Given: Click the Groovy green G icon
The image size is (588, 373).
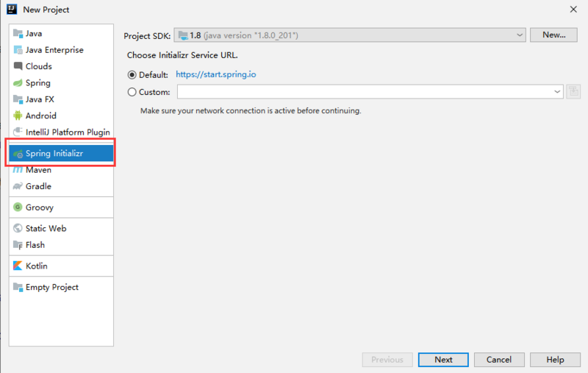Looking at the screenshot, I should pyautogui.click(x=18, y=207).
